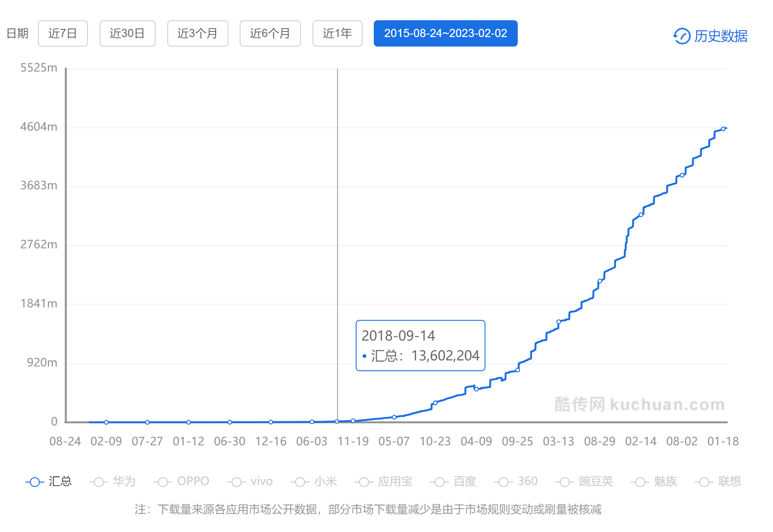Click the data point above 08-29
The height and width of the screenshot is (532, 773).
pyautogui.click(x=600, y=281)
